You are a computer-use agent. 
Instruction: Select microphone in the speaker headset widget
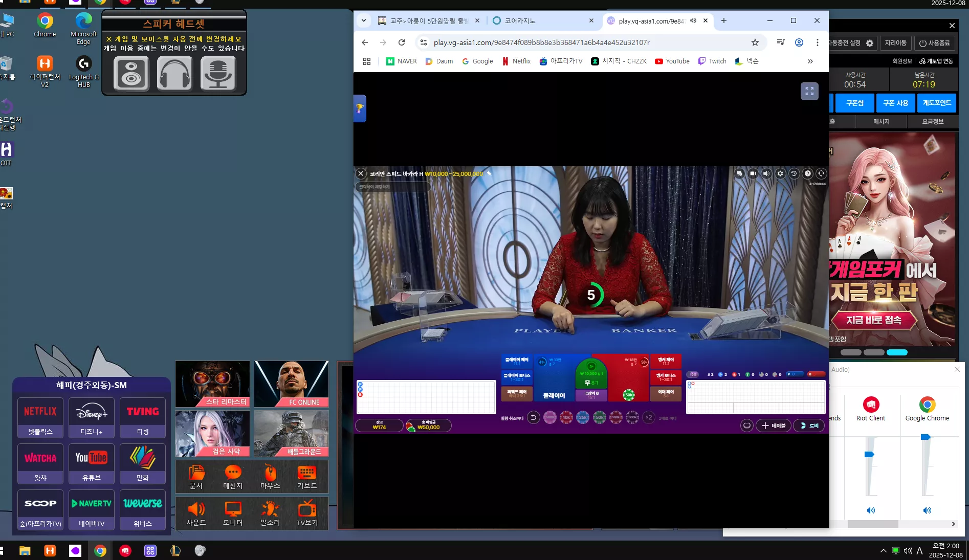pyautogui.click(x=218, y=73)
